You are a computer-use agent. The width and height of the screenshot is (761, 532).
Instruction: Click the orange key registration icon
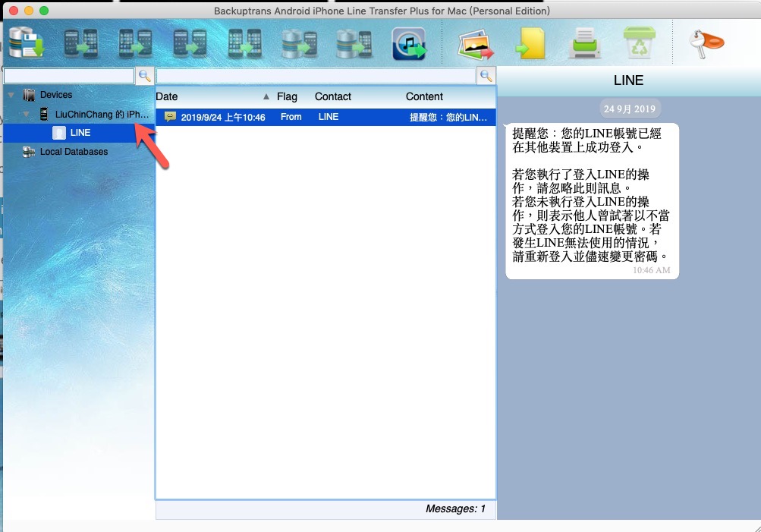coord(706,44)
